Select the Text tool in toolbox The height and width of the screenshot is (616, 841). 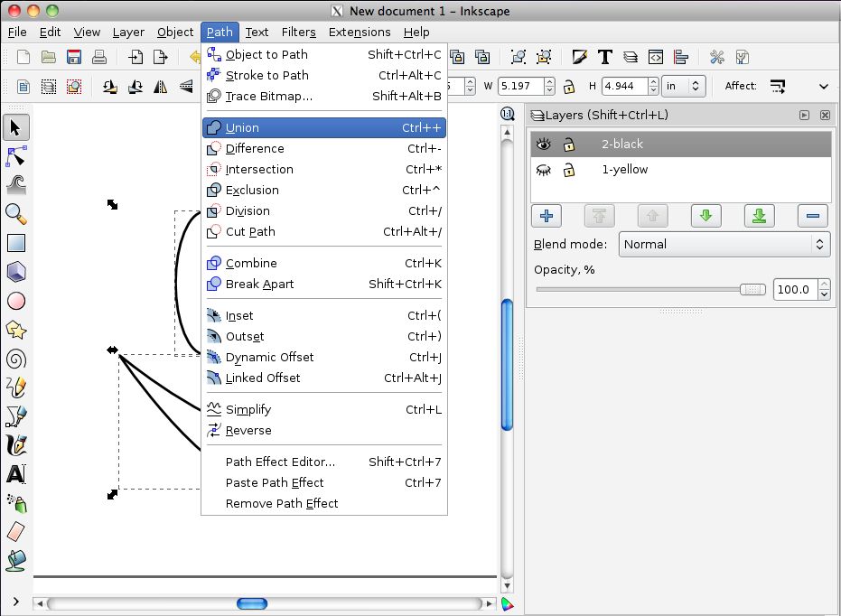click(x=15, y=474)
